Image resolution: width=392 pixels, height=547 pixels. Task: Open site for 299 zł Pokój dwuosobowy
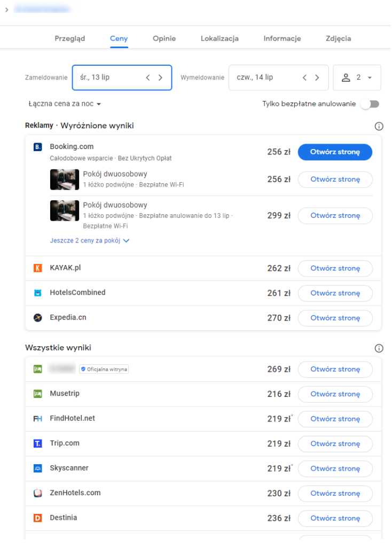[335, 216]
